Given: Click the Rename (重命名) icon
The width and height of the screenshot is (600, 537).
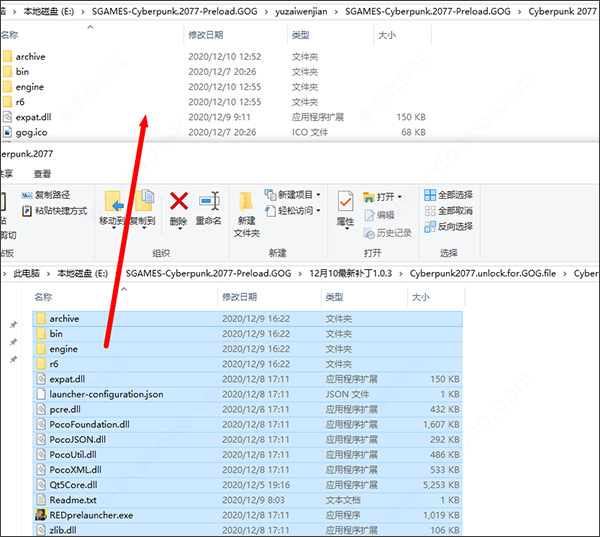Looking at the screenshot, I should (209, 201).
